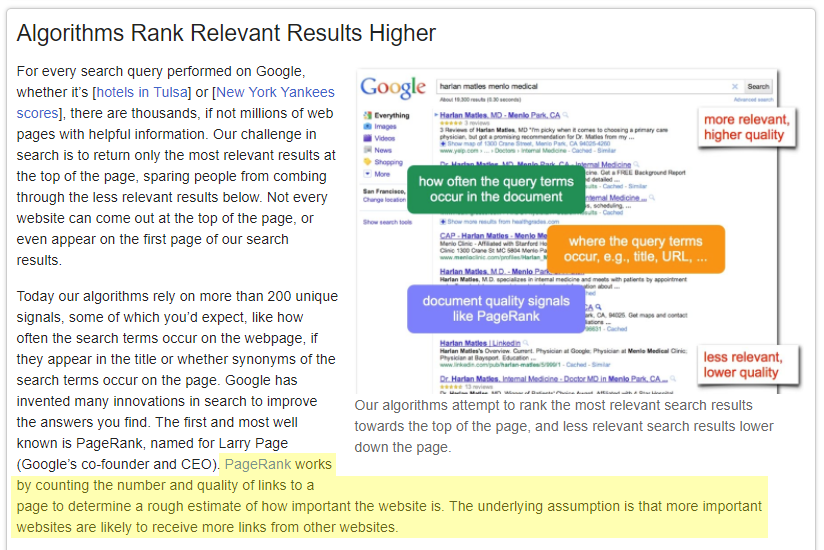824x550 pixels.
Task: Select the Everything icon in the Google sidebar
Action: click(x=367, y=115)
